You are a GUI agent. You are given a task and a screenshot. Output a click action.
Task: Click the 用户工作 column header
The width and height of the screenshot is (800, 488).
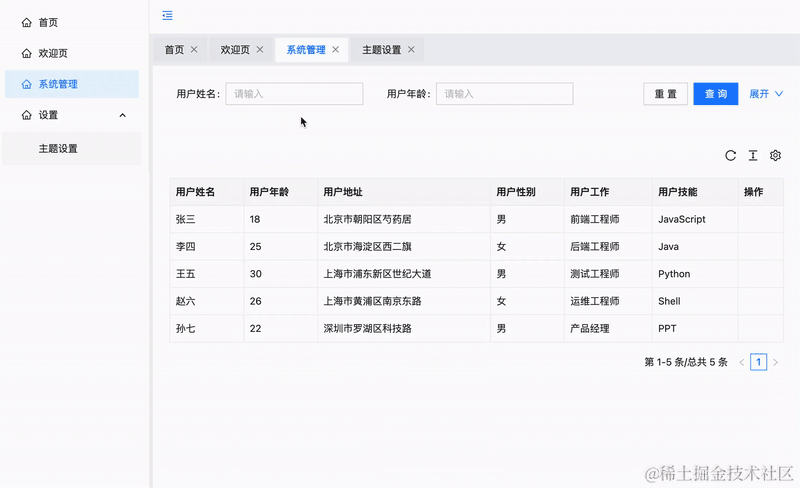608,192
